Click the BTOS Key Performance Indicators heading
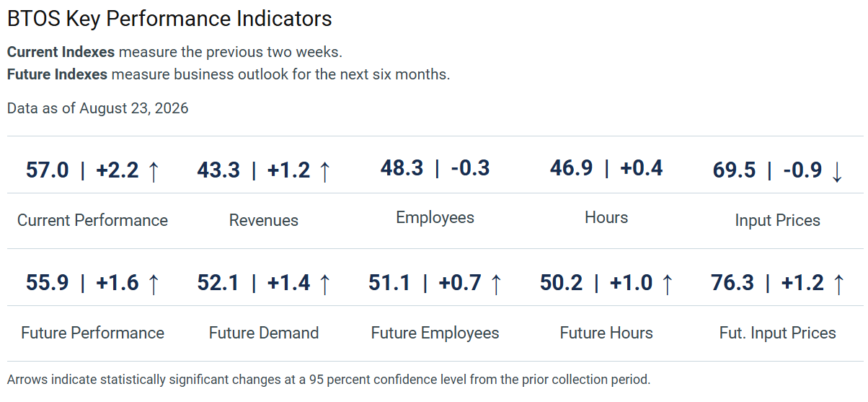This screenshot has width=868, height=402. coord(169,19)
